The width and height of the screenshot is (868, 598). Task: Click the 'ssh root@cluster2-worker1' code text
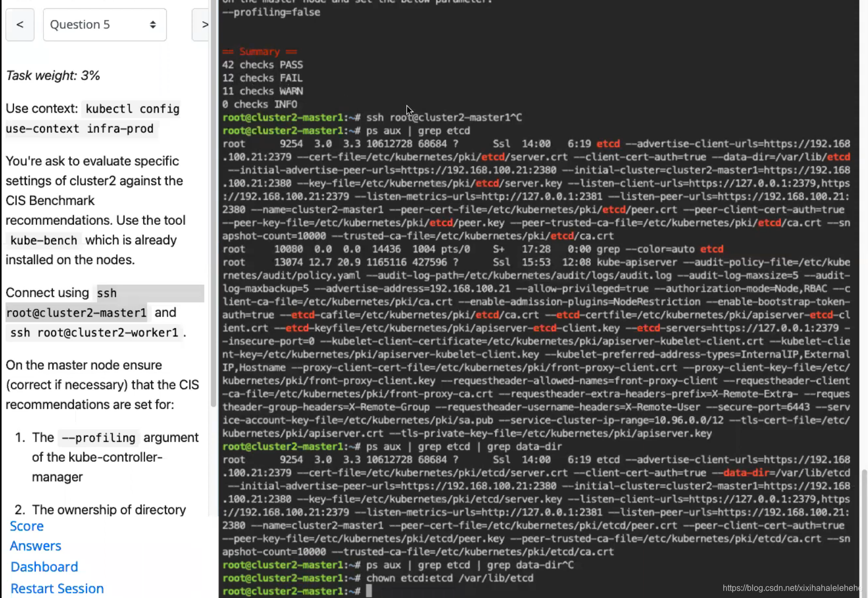94,333
